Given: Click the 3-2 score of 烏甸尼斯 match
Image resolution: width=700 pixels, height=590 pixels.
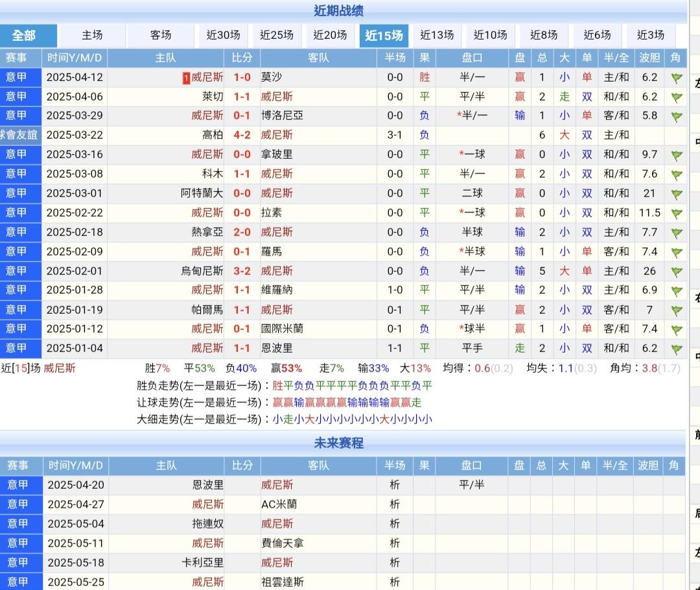Looking at the screenshot, I should coord(242,271).
